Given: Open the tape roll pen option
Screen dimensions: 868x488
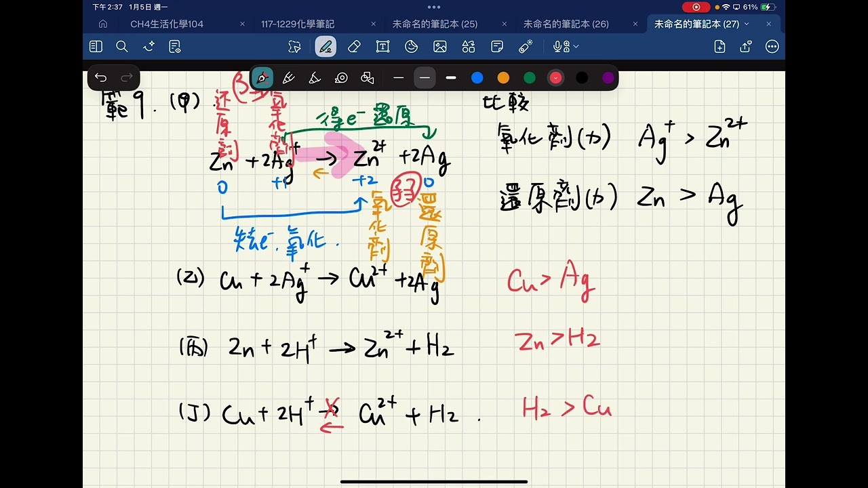Looking at the screenshot, I should (341, 78).
